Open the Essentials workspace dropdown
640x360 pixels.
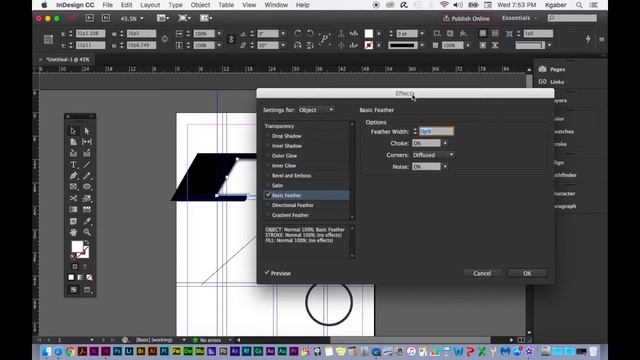pos(519,18)
